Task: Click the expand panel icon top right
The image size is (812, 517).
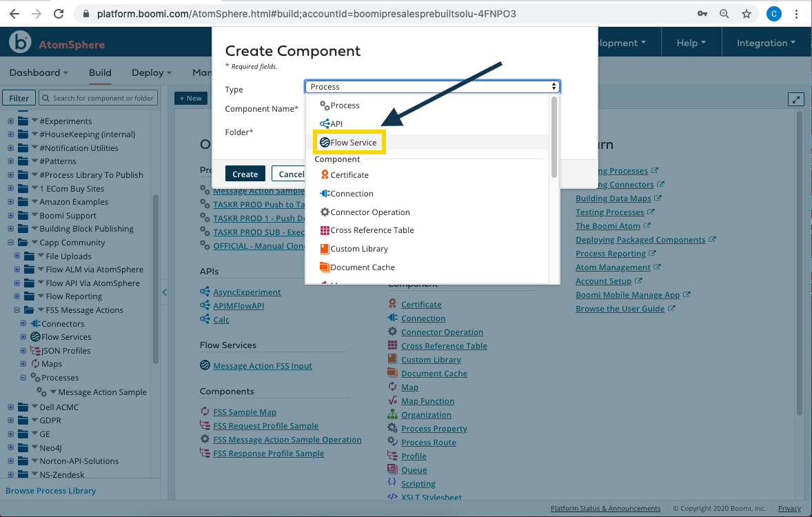Action: click(x=796, y=99)
